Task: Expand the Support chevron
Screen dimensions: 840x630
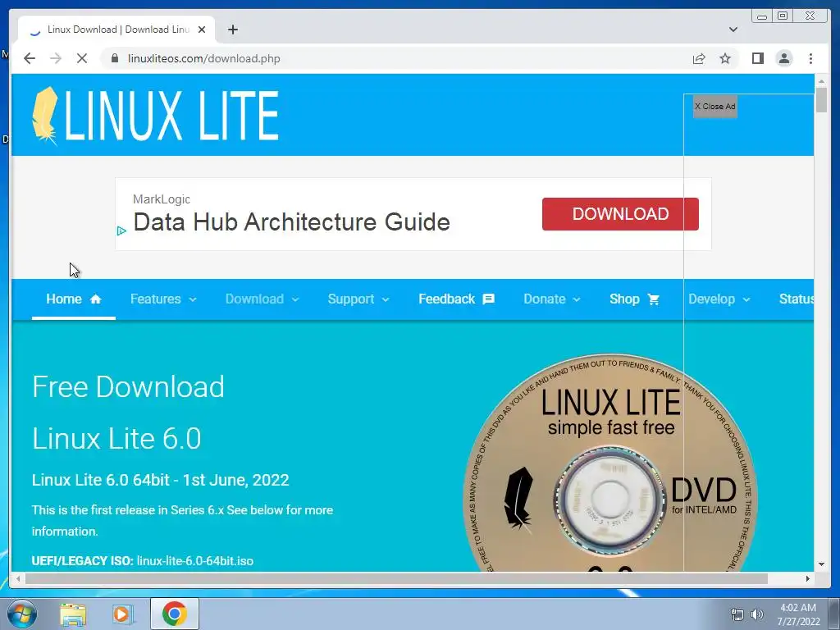Action: pos(386,299)
